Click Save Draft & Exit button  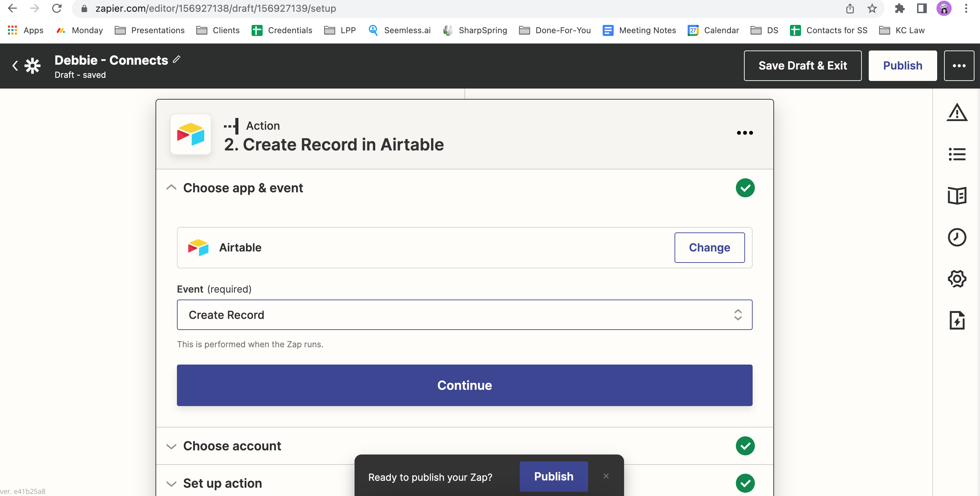tap(802, 65)
